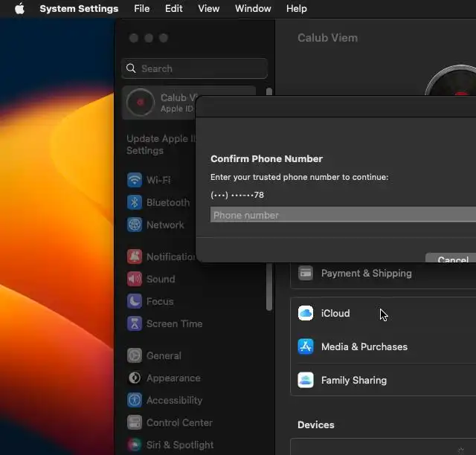This screenshot has width=476, height=455.
Task: Select the Appearance label in the sidebar
Action: click(x=173, y=378)
